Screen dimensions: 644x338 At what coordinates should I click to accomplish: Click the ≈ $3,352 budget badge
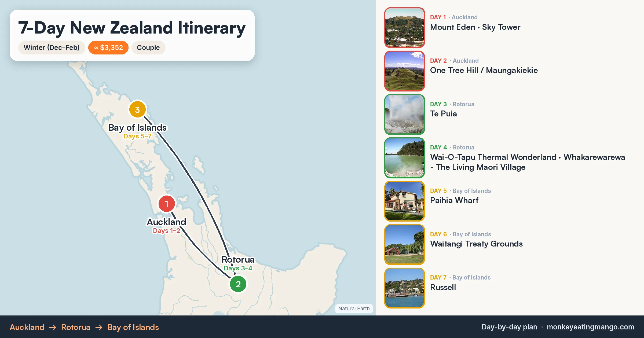tap(108, 47)
